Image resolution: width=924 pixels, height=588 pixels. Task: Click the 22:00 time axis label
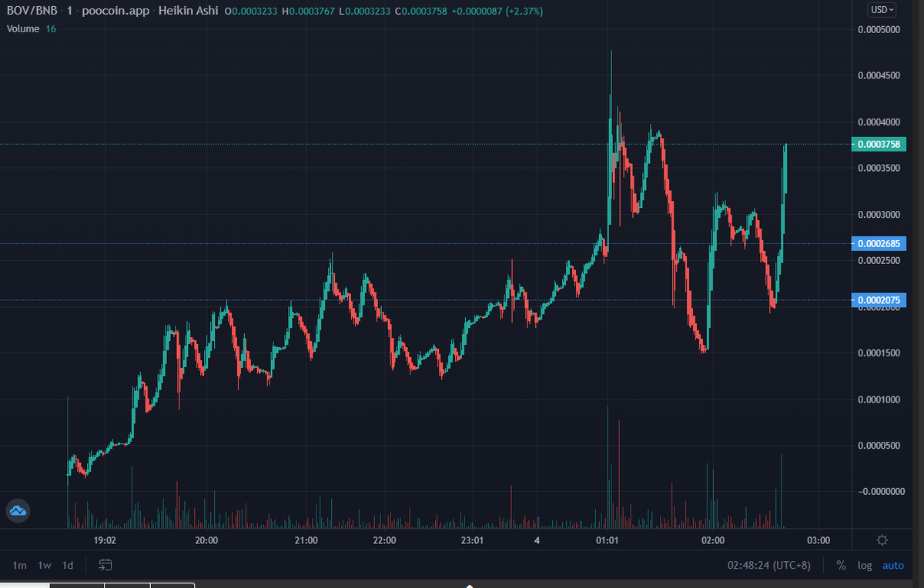pyautogui.click(x=383, y=540)
